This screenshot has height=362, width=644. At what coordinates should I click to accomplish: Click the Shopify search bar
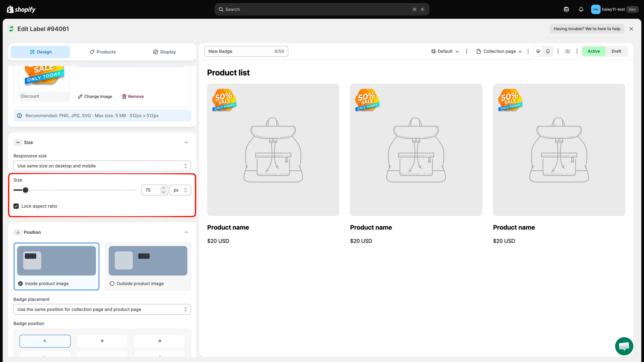tap(322, 9)
